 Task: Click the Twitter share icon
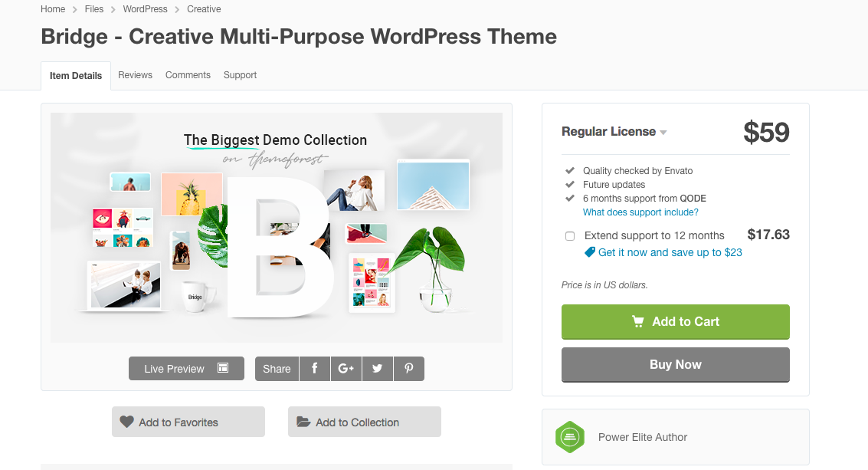click(378, 369)
